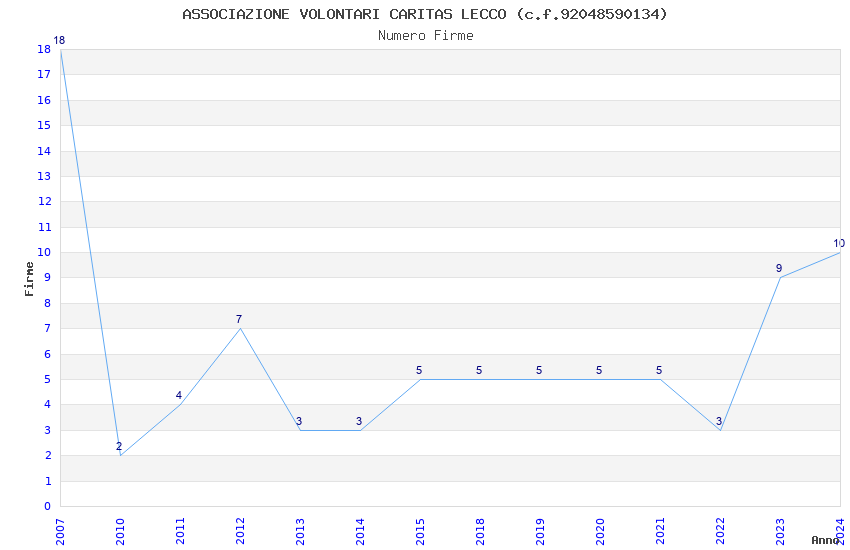Screen dimensions: 850x550
Task: Click the data label 10 at 2024 point
Action: pyautogui.click(x=839, y=243)
